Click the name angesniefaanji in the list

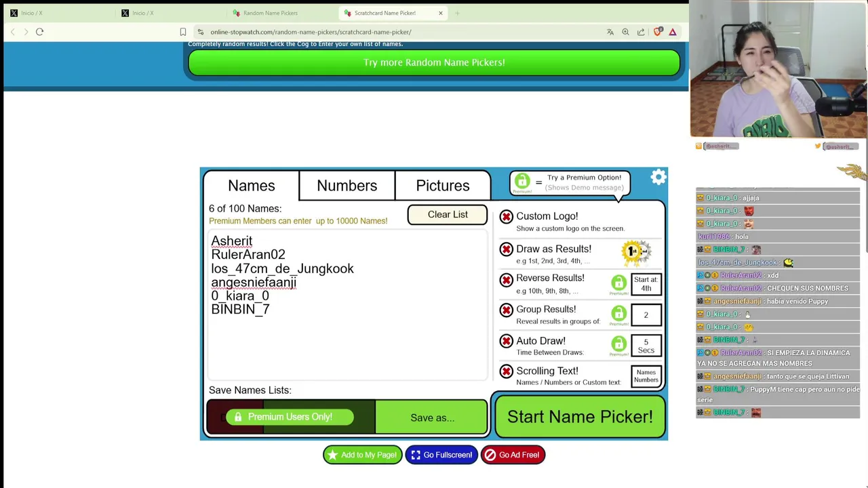click(x=254, y=283)
